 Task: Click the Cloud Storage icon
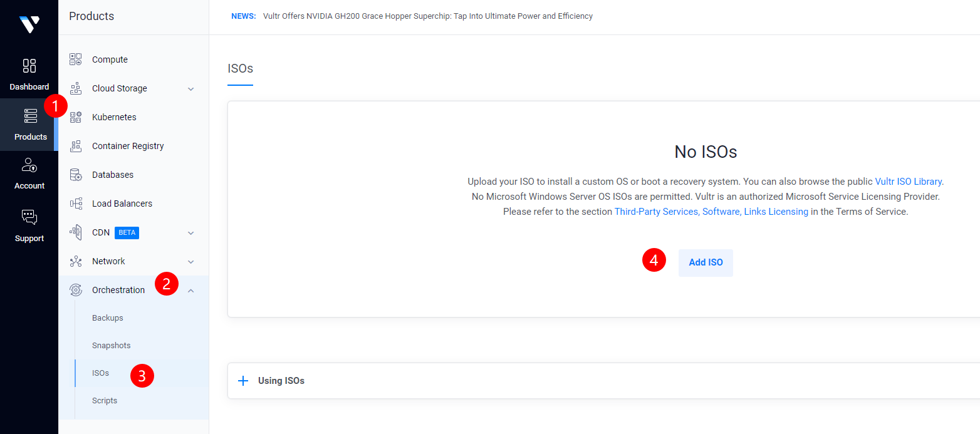tap(76, 88)
